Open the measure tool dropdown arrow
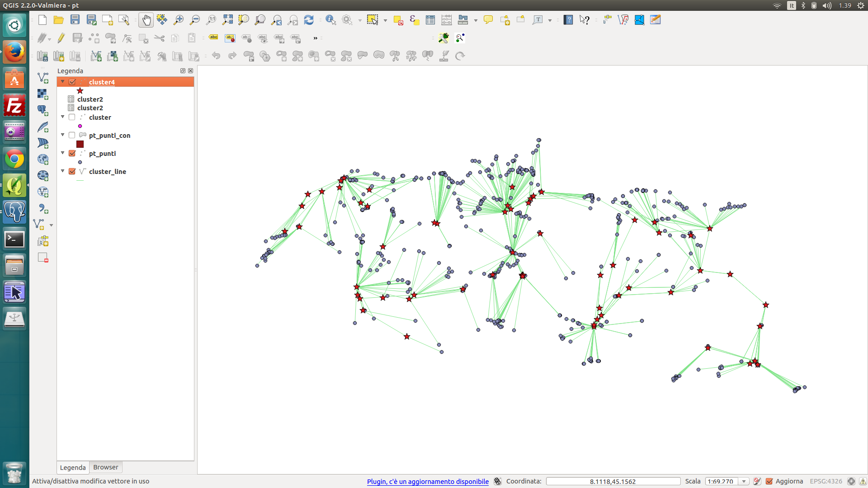The width and height of the screenshot is (868, 488). 476,20
